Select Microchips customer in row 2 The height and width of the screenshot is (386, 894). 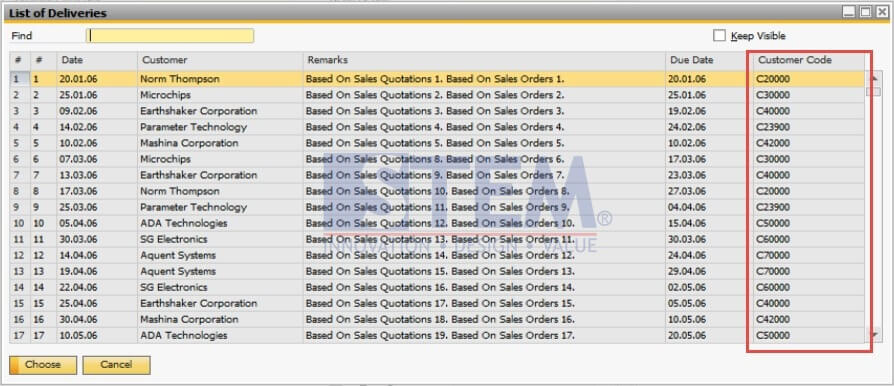pos(165,95)
